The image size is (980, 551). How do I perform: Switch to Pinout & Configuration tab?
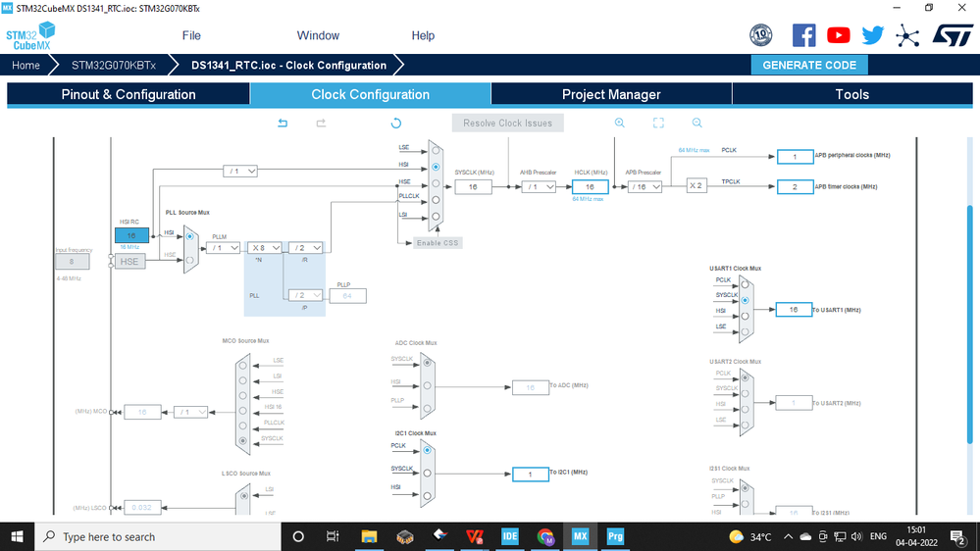129,94
